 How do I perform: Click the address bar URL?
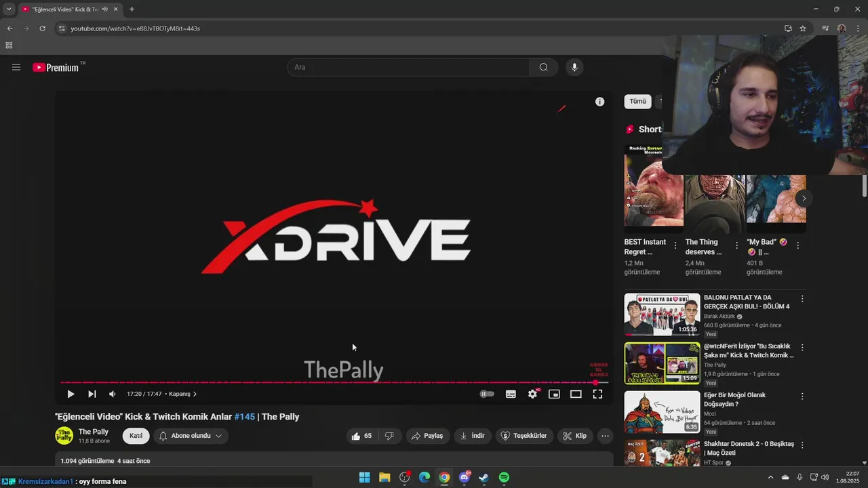coord(136,28)
